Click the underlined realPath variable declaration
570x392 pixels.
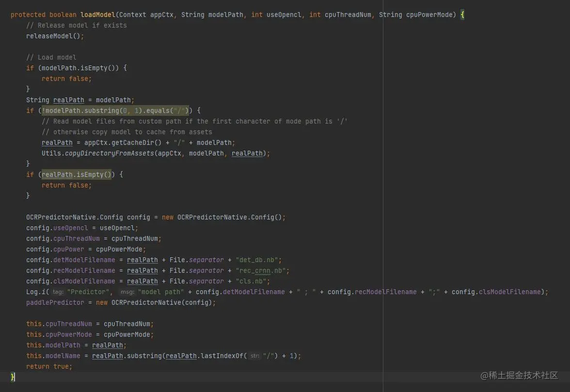[x=68, y=100]
